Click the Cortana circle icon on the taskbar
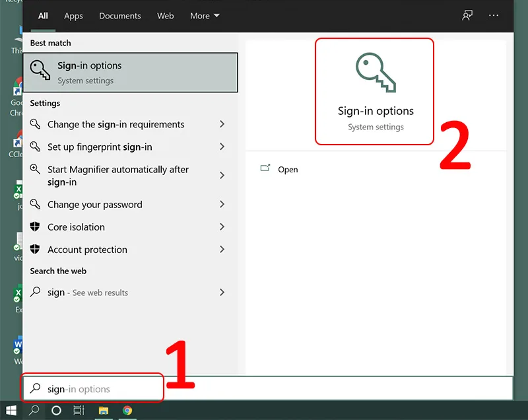Screen dimensions: 528x420 coord(56,410)
